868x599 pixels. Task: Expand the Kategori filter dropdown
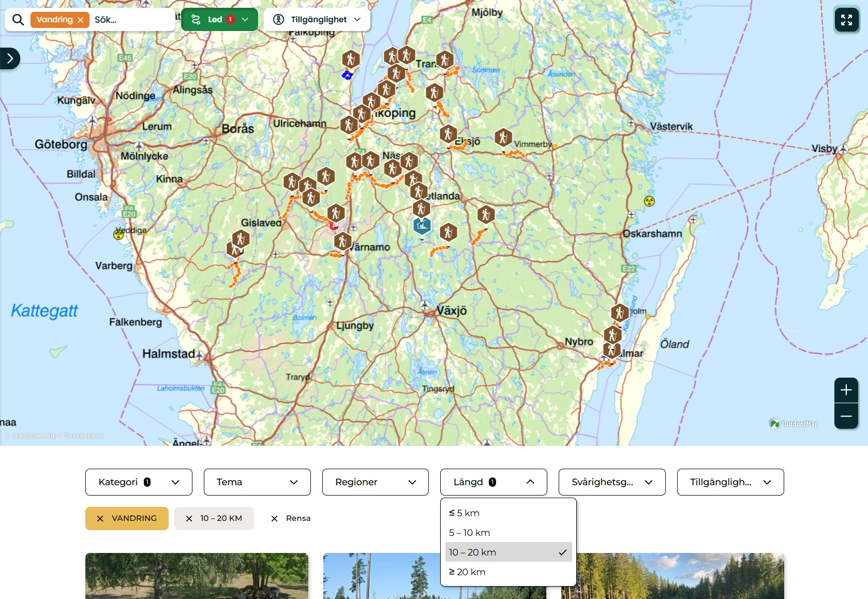pyautogui.click(x=139, y=482)
